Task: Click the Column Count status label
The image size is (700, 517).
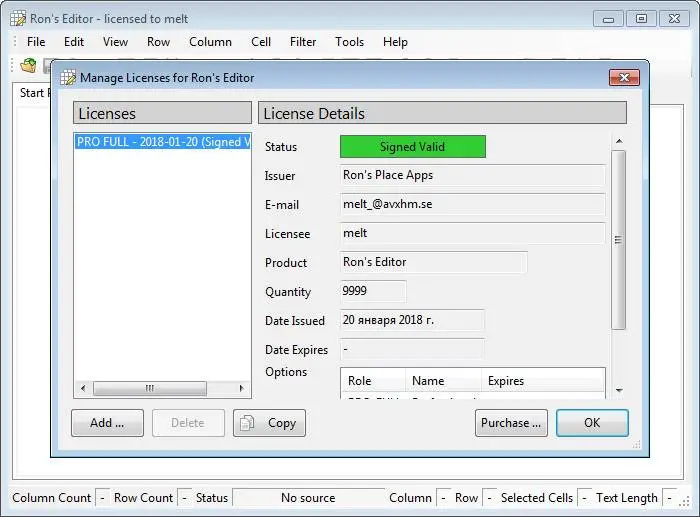Action: click(x=51, y=498)
